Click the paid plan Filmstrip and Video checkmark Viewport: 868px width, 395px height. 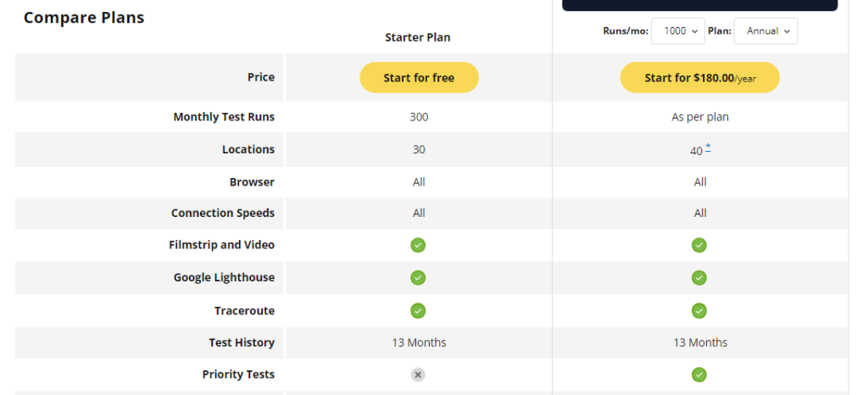pos(699,244)
